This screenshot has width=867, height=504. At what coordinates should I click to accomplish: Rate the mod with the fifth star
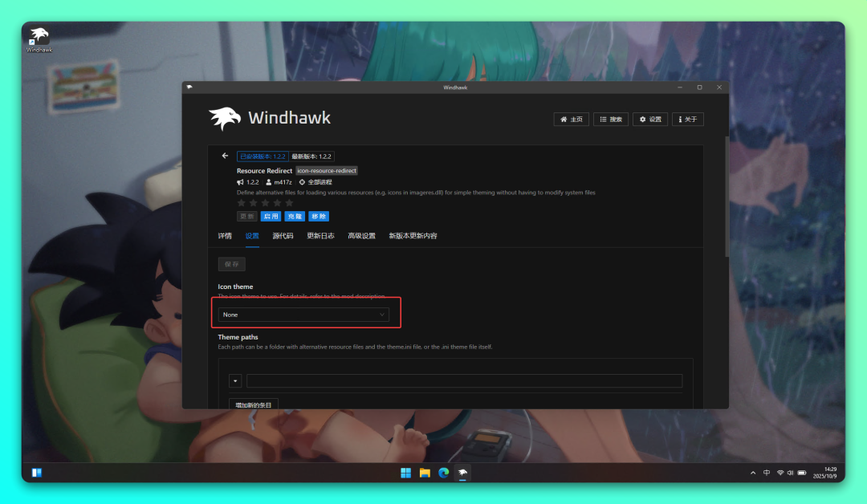click(289, 203)
